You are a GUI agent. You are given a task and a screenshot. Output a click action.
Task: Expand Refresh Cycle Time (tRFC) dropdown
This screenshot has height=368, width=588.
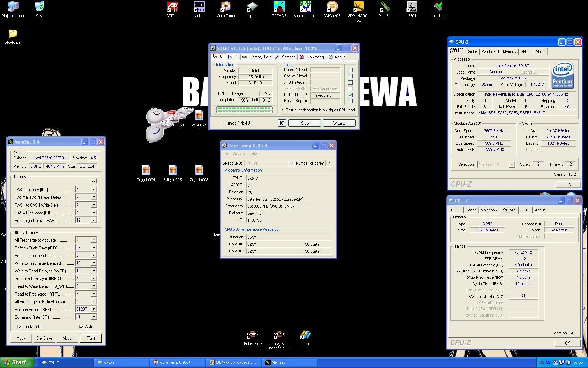coord(93,248)
